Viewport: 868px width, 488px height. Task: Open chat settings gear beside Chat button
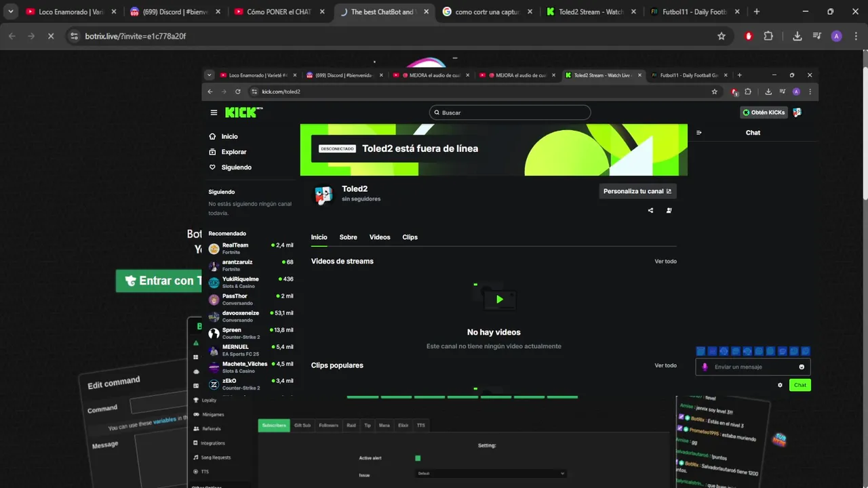(780, 385)
